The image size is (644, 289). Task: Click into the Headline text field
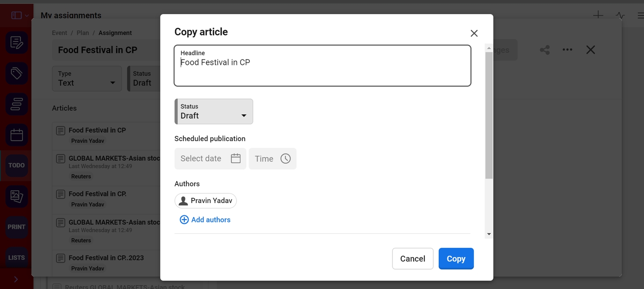click(x=322, y=66)
